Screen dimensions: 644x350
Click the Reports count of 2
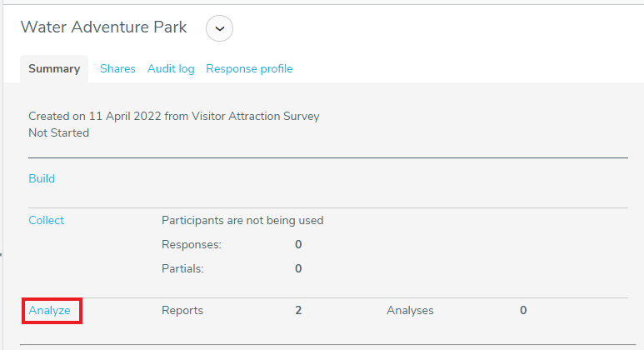pyautogui.click(x=298, y=310)
